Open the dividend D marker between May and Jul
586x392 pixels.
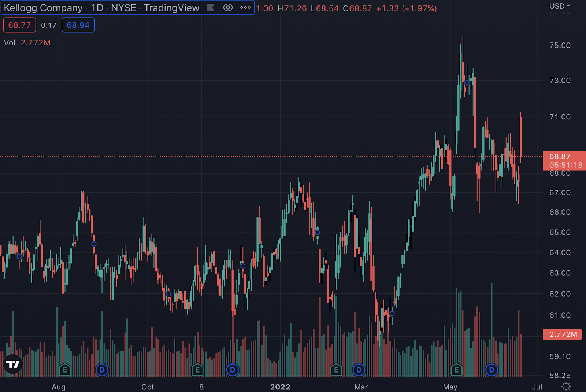click(492, 370)
